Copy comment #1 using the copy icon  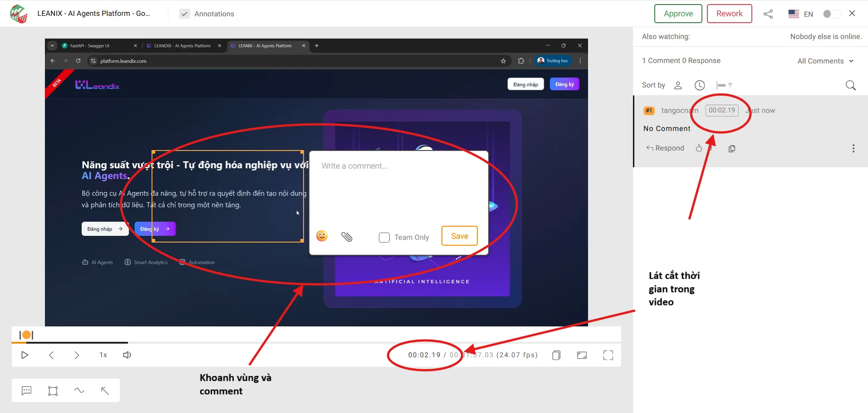(x=732, y=149)
